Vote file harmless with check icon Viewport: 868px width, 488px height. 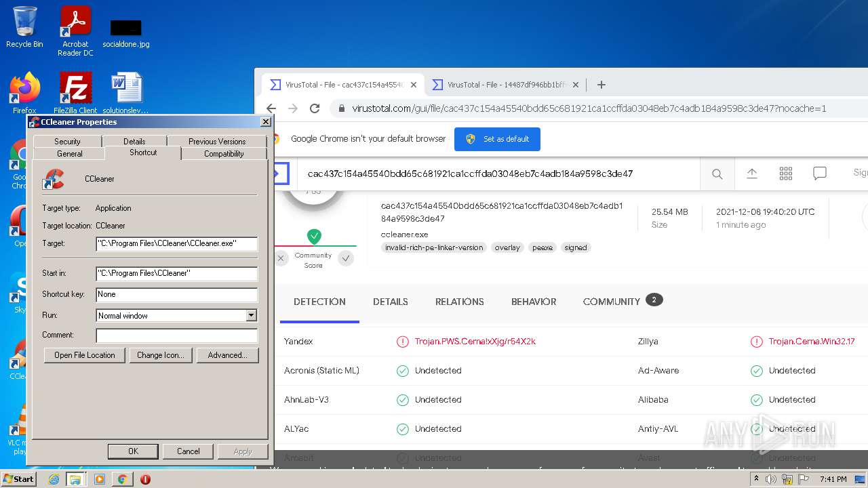coord(346,258)
